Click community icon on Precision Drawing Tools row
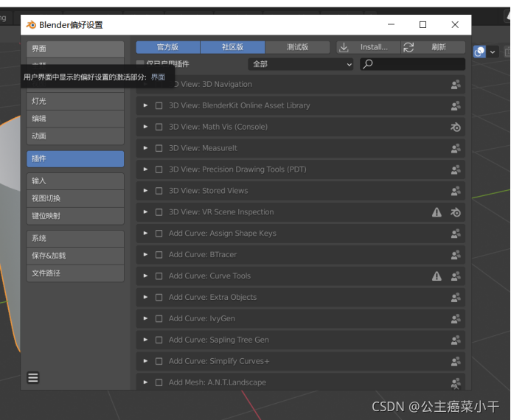Image resolution: width=511 pixels, height=420 pixels. click(456, 169)
